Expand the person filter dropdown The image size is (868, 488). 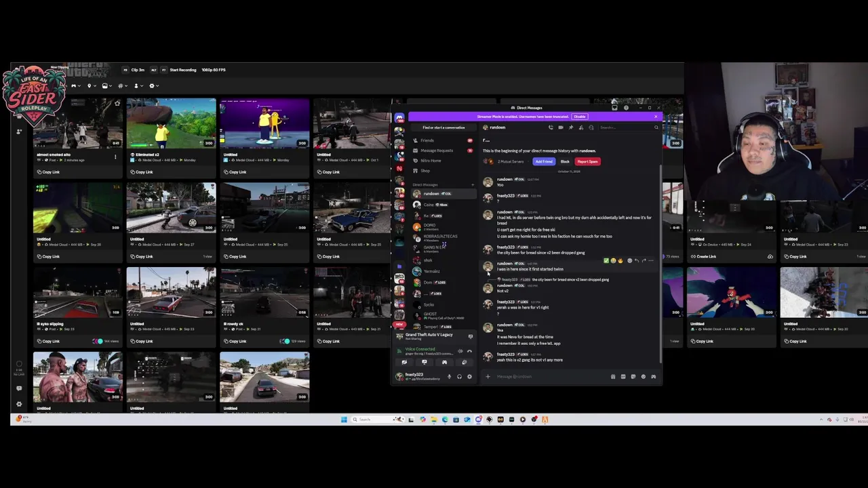coord(138,86)
